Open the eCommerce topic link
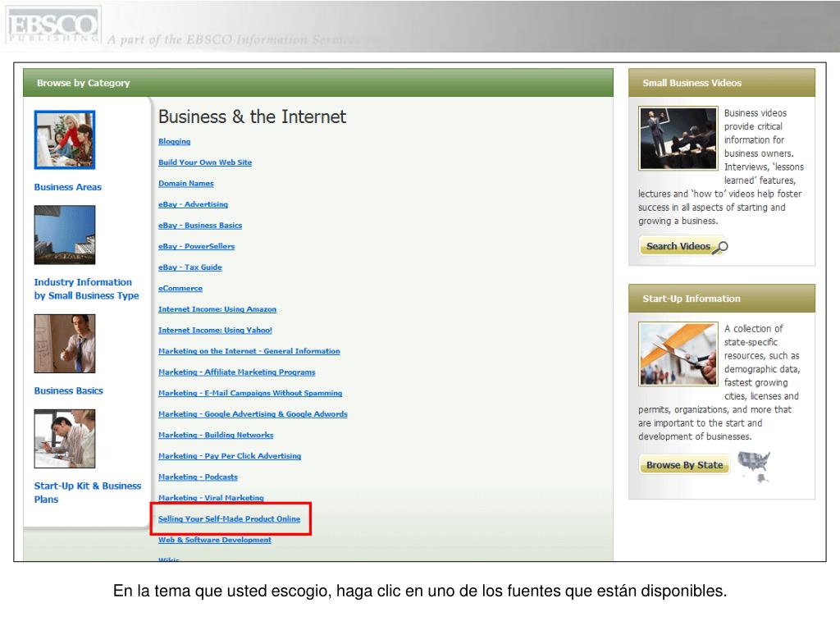Screen dimensions: 840x630 click(x=180, y=288)
